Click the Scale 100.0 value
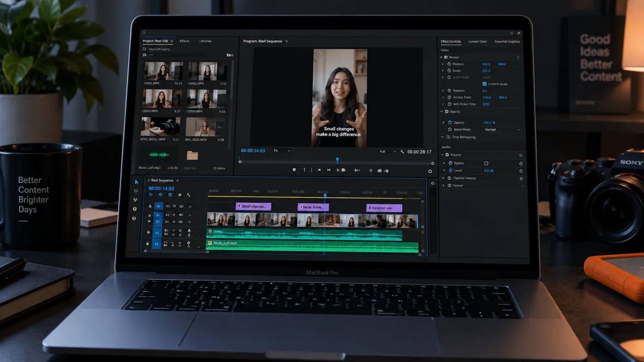 coord(486,71)
